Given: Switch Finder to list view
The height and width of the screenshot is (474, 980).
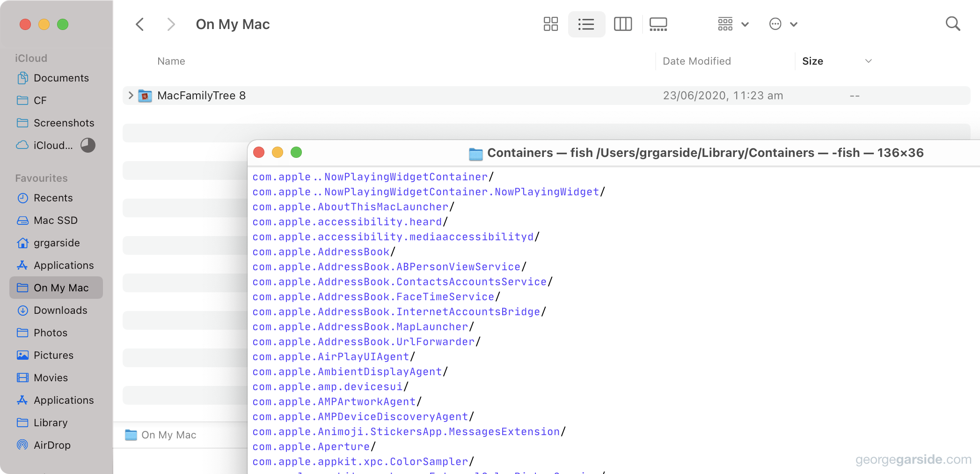Looking at the screenshot, I should 586,24.
